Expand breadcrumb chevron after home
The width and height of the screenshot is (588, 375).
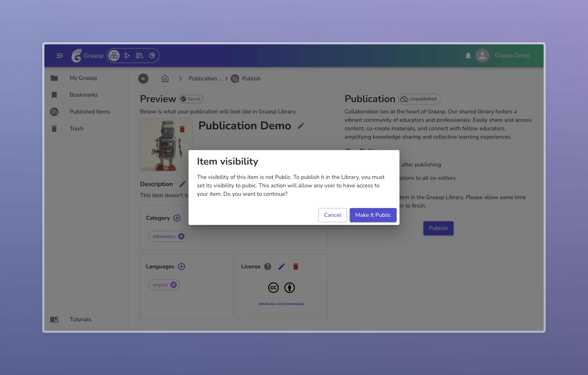pos(180,79)
